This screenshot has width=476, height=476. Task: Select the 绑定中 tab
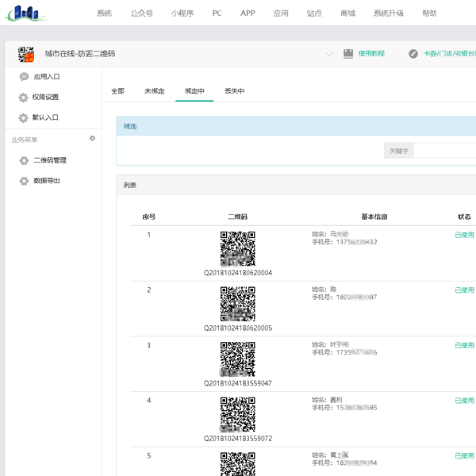(194, 91)
